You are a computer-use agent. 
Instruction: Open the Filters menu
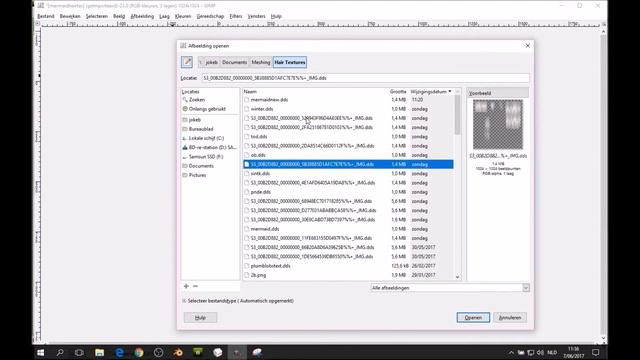pos(236,16)
